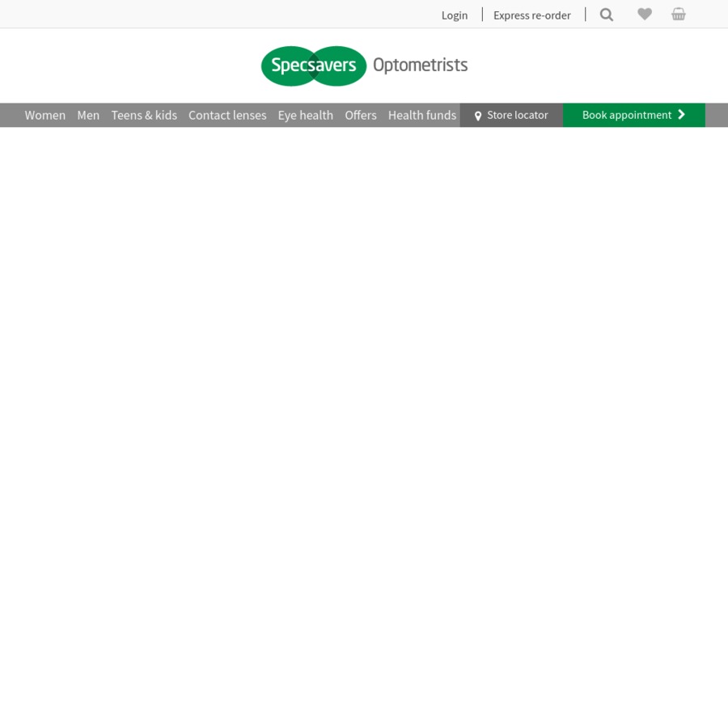Click the wishlist heart icon
Image resolution: width=728 pixels, height=728 pixels.
pyautogui.click(x=645, y=14)
